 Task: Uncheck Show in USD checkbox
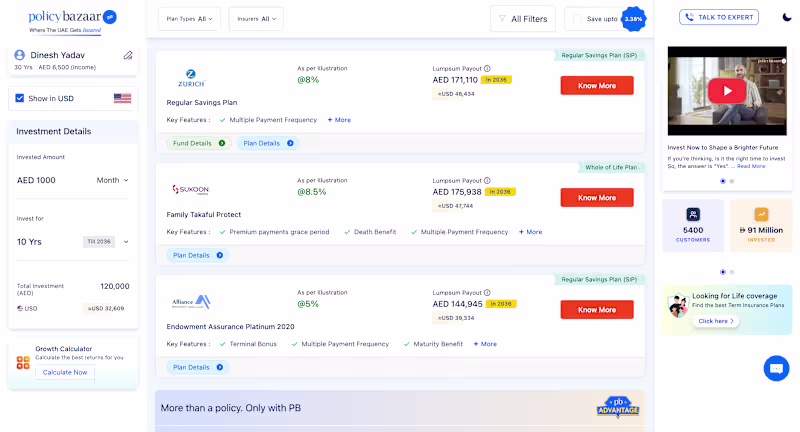[19, 98]
